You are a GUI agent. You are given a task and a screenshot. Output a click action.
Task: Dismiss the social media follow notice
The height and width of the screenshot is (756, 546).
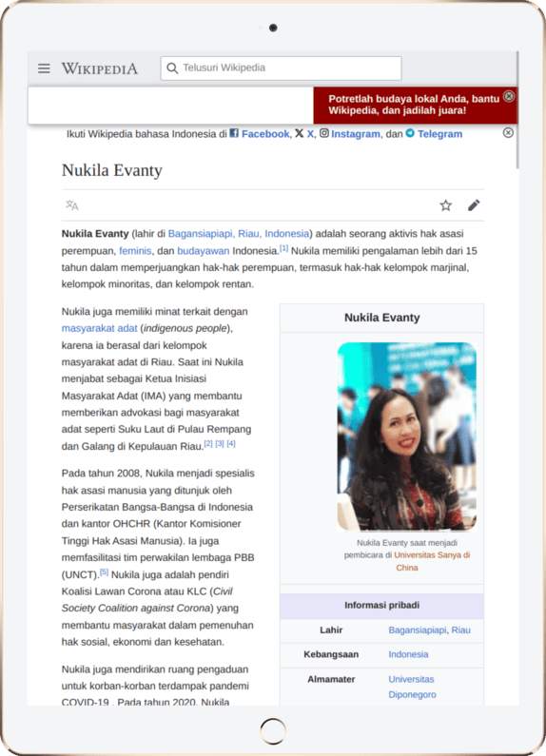coord(508,132)
